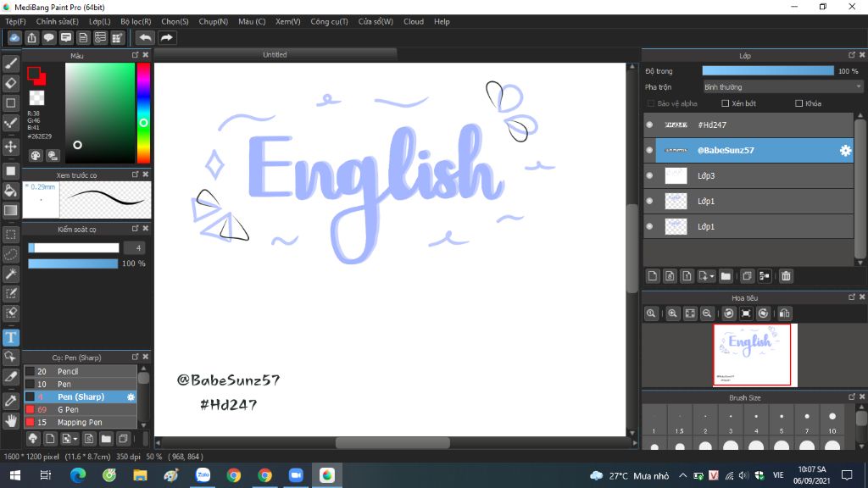Screen dimensions: 868x488
Task: Select the G Pen brush
Action: coord(81,409)
